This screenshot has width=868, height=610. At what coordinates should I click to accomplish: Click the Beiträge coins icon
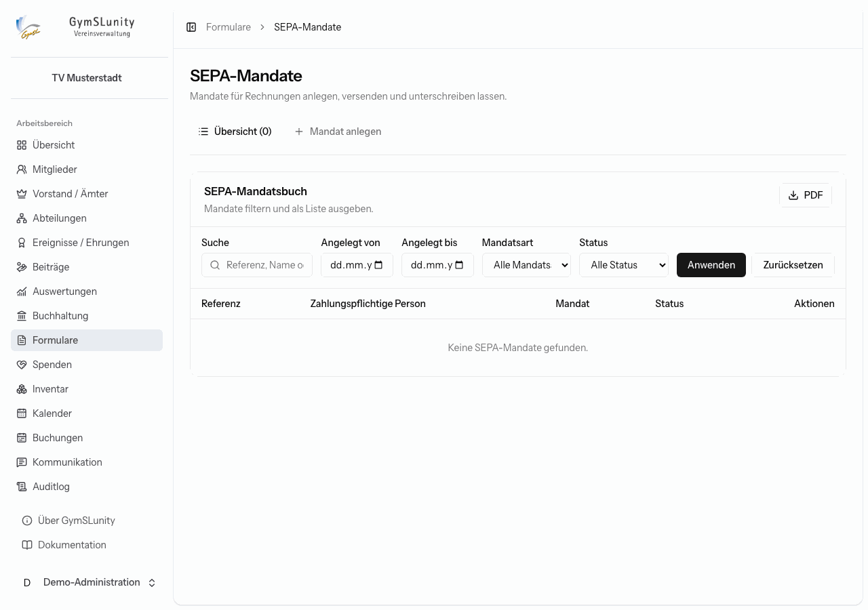[x=22, y=267]
